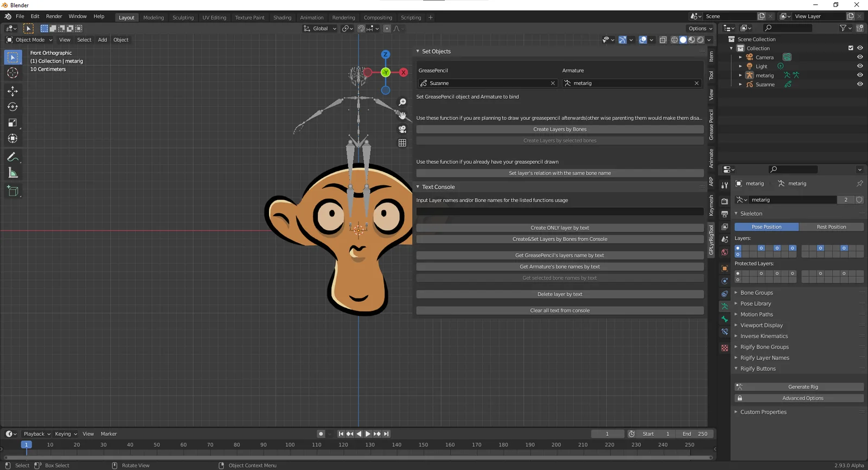Uncheck the Collection exclude checkbox
The image size is (868, 470).
[851, 48]
